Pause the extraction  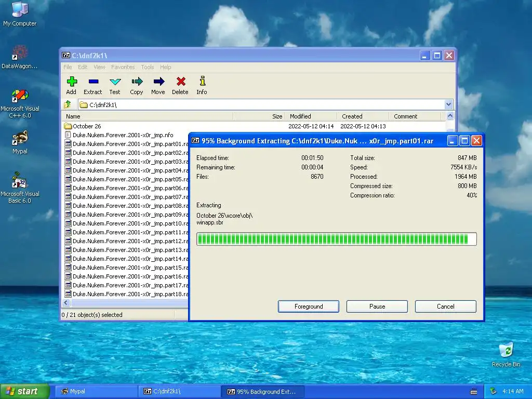(x=377, y=307)
